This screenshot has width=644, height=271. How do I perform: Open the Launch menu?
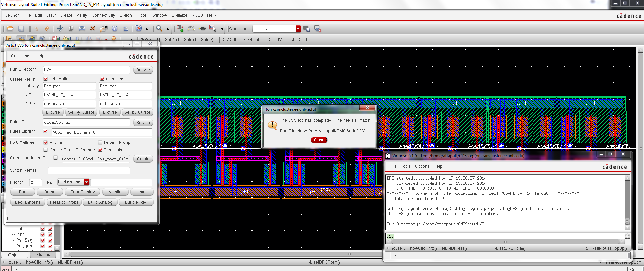tap(13, 15)
